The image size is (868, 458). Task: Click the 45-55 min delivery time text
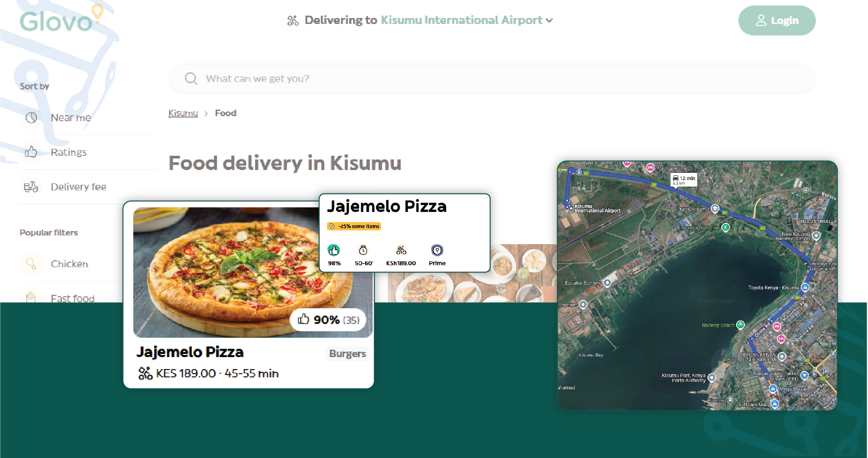252,374
